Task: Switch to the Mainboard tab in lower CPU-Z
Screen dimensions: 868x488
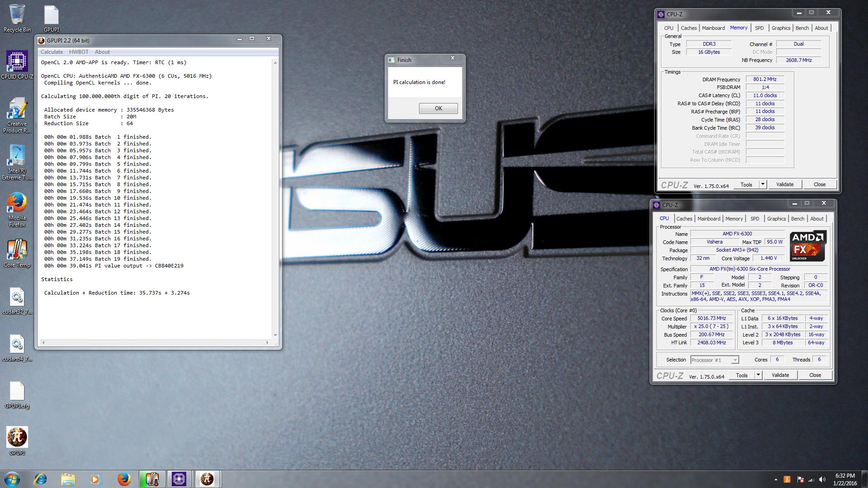Action: [x=709, y=219]
